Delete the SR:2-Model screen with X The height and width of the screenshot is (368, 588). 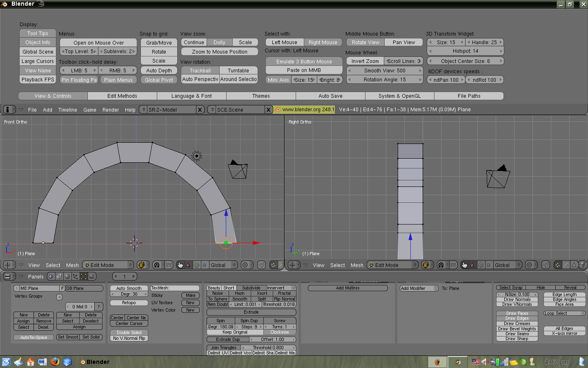click(200, 110)
